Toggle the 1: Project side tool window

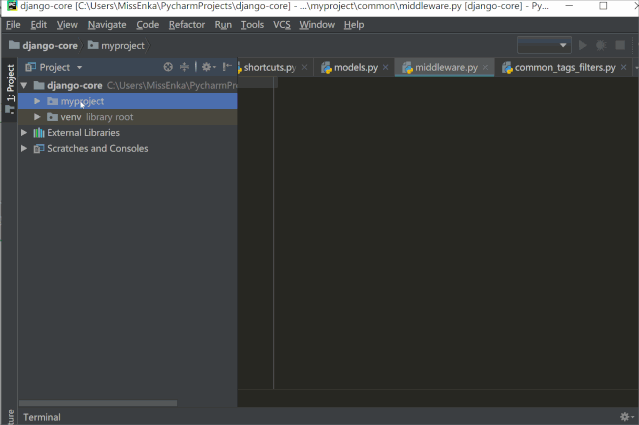[11, 85]
